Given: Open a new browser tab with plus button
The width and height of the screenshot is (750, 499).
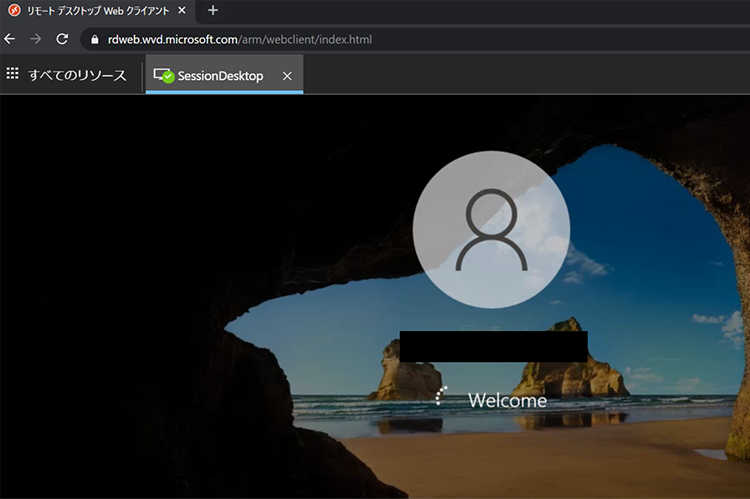Looking at the screenshot, I should pyautogui.click(x=212, y=10).
